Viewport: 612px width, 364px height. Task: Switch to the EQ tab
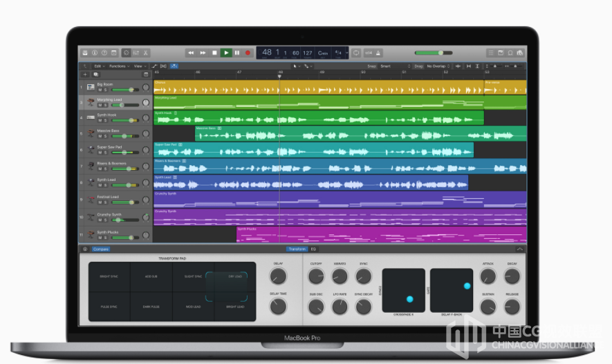[x=313, y=249]
